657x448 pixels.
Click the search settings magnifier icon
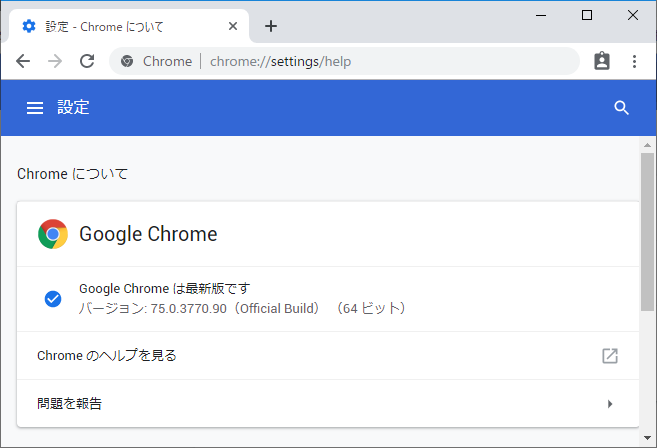pos(621,108)
